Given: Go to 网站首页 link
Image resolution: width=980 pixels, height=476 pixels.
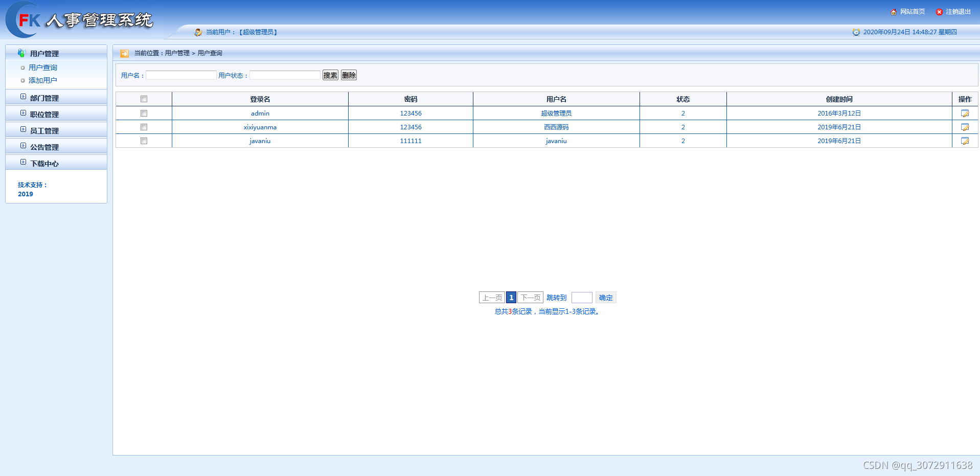Looking at the screenshot, I should [x=913, y=12].
